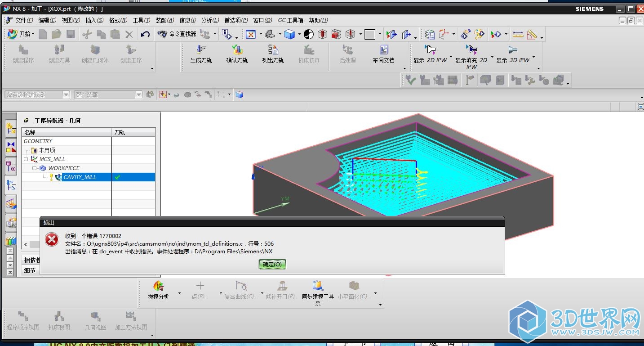The width and height of the screenshot is (644, 346).
Task: Click the 创建刀具 (Create Tool) icon
Action: 59,54
